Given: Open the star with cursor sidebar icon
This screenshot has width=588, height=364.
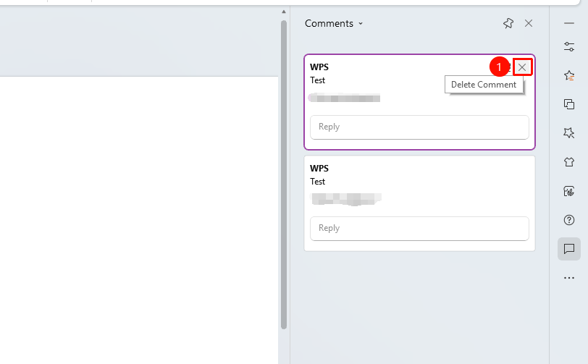Looking at the screenshot, I should click(569, 132).
